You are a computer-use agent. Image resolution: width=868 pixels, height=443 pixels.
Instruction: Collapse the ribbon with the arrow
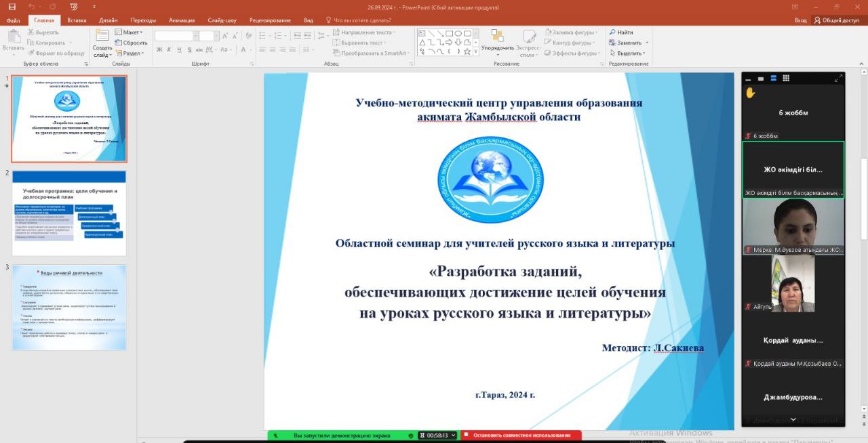coord(862,64)
